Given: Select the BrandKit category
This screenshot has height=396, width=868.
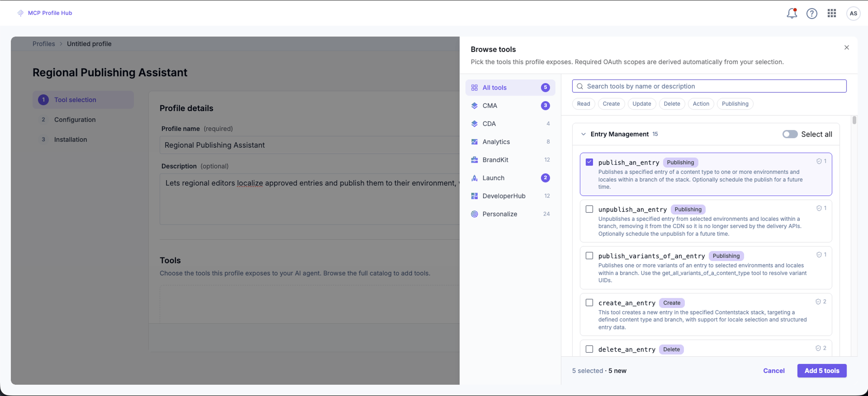Looking at the screenshot, I should click(510, 160).
